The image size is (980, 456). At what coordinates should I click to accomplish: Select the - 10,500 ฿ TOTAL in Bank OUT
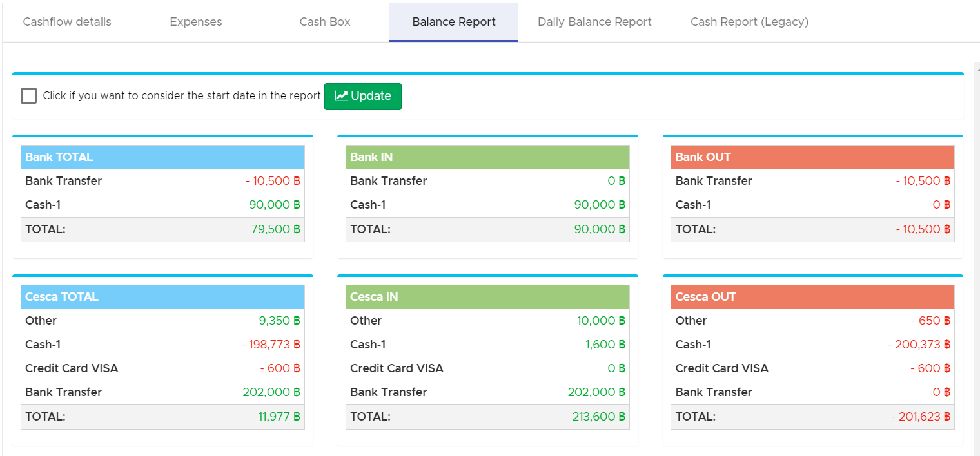(x=923, y=229)
